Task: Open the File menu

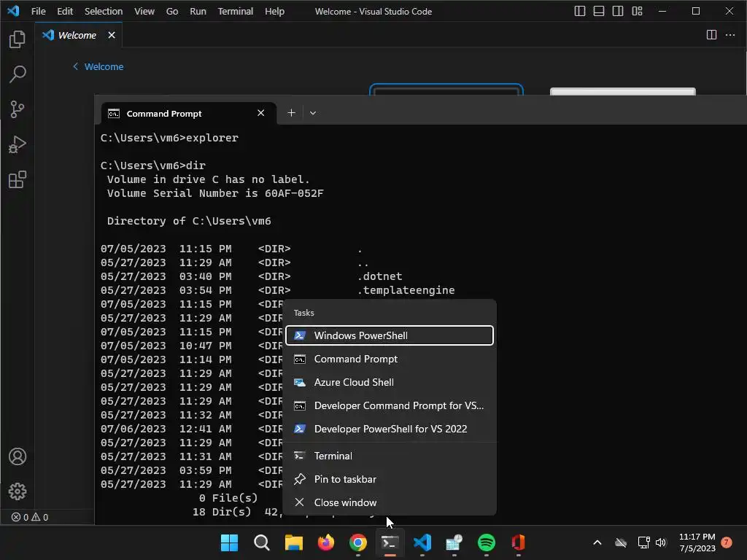Action: [x=38, y=11]
